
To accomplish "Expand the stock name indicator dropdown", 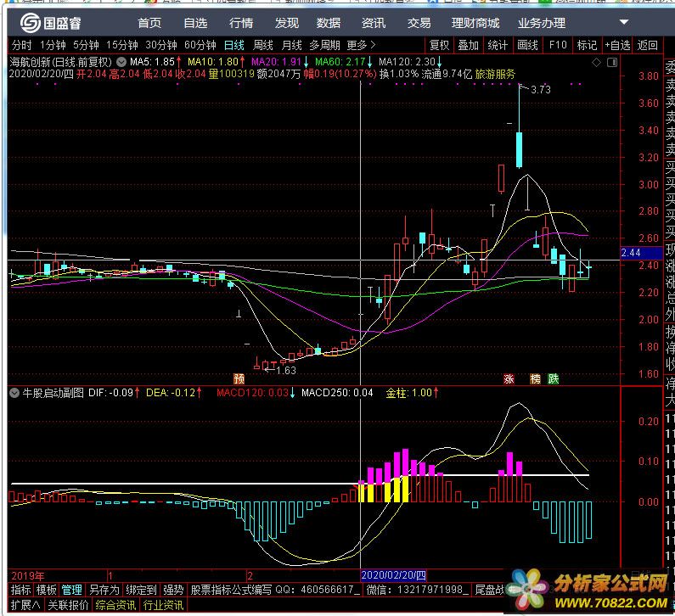I will pyautogui.click(x=123, y=62).
